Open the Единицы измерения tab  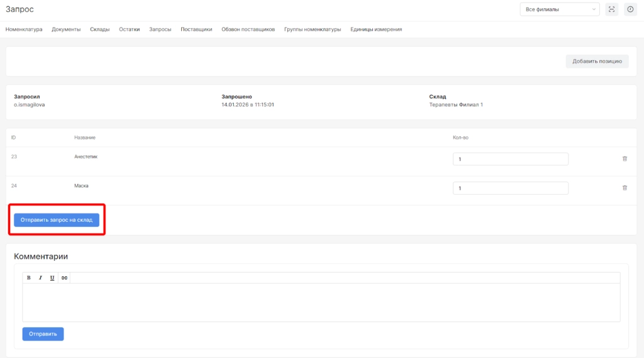[376, 30]
